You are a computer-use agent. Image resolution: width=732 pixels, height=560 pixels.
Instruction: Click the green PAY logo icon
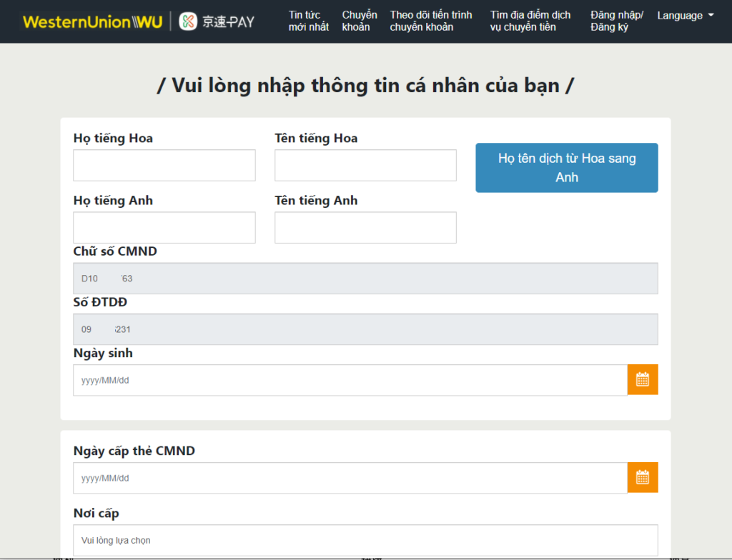[188, 21]
